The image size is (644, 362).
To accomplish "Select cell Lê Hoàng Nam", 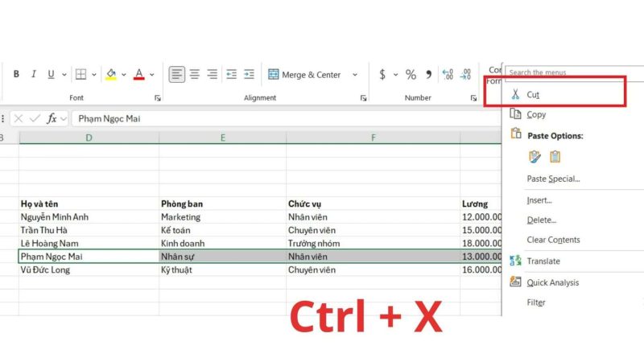I will pyautogui.click(x=89, y=243).
